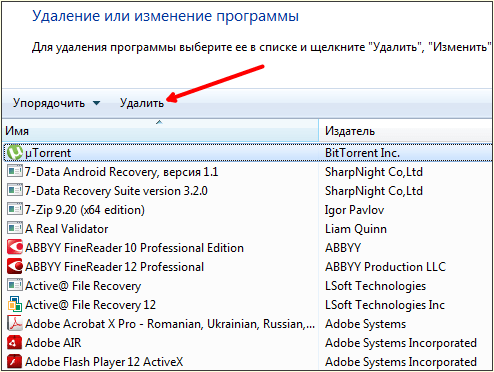Click publisher Adobe Systems for Acrobat X Pro

[x=365, y=324]
